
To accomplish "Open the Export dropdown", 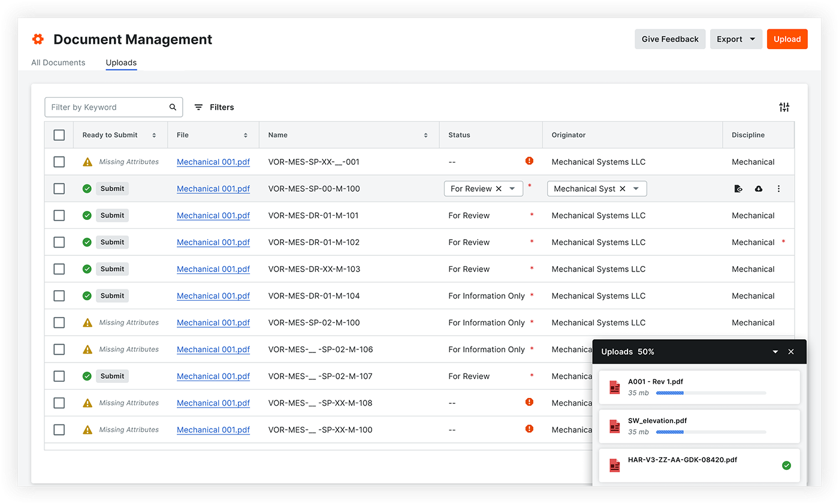I will click(736, 40).
